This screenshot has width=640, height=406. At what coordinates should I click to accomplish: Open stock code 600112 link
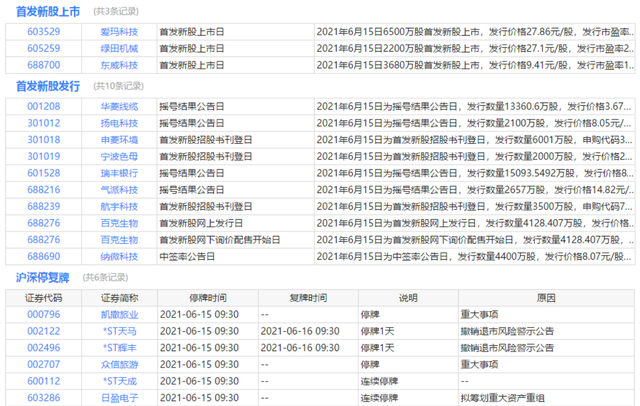(x=44, y=381)
